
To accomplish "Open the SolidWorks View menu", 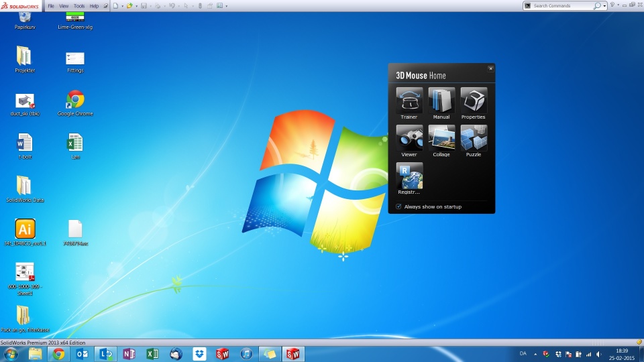I will click(64, 6).
